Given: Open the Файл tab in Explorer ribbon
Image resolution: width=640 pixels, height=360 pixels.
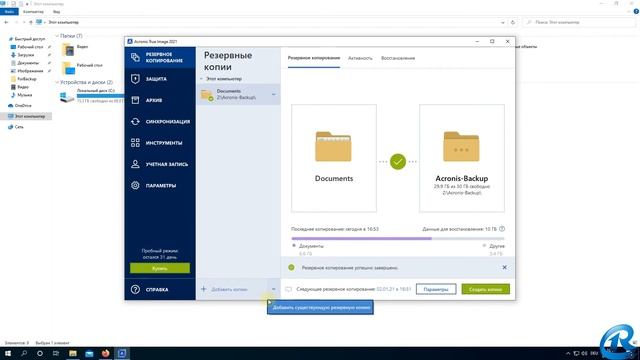Looking at the screenshot, I should click(9, 11).
